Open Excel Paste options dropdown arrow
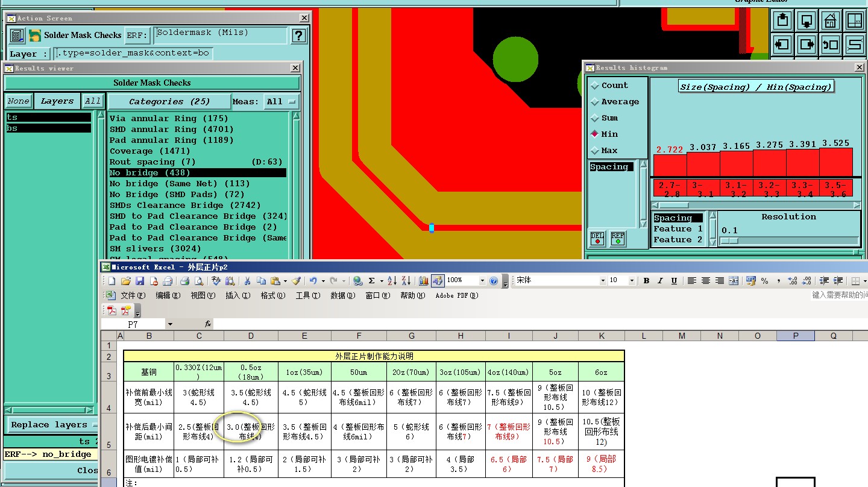Screen dimensions: 868x487 pos(285,281)
